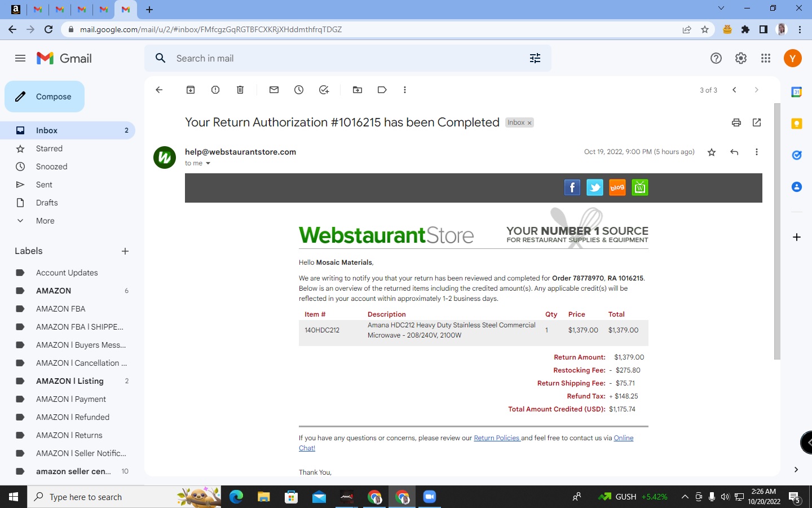Click WebstaurantStore logo in email
Viewport: 812px width, 508px height.
pos(386,235)
